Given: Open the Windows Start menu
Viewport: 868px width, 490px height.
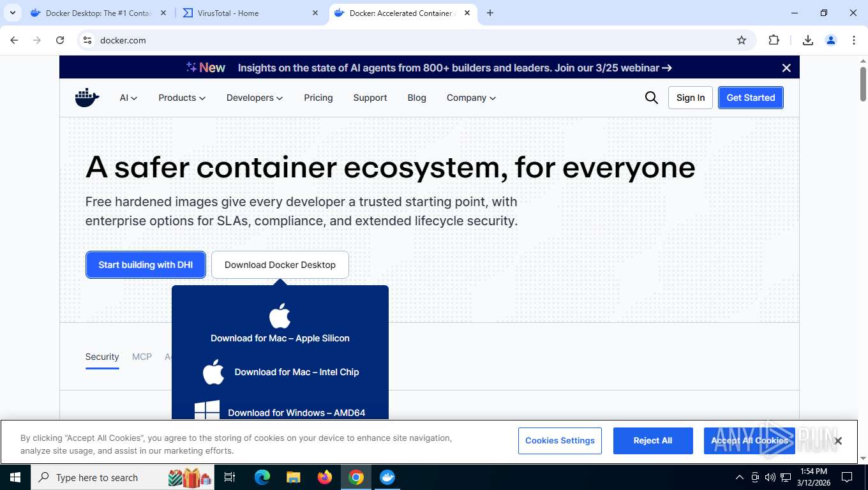Looking at the screenshot, I should click(15, 477).
